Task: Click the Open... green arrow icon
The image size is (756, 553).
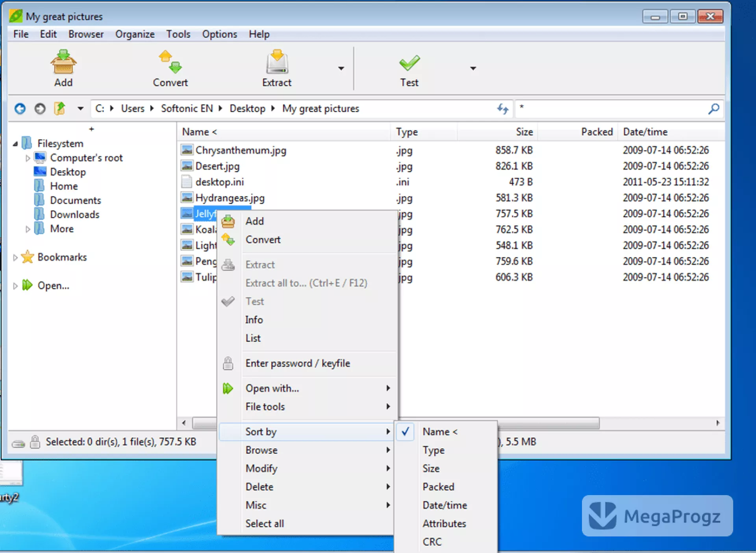Action: pos(27,285)
